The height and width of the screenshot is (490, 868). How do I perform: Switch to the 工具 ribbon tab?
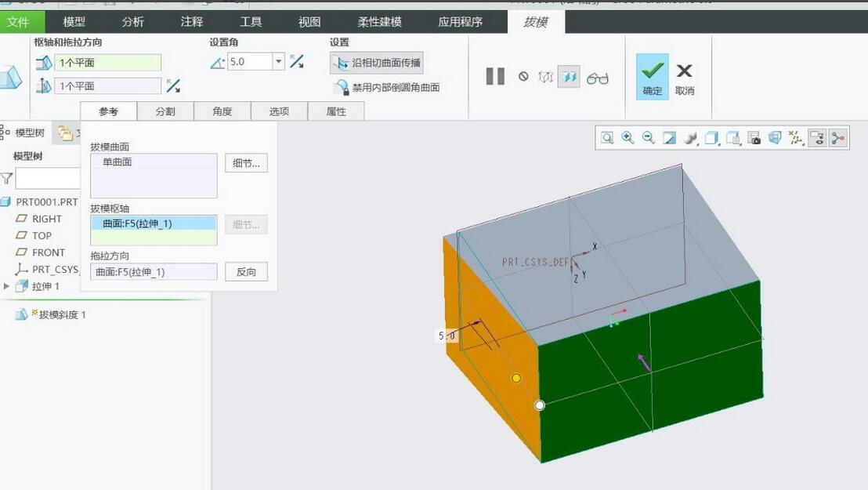(251, 22)
